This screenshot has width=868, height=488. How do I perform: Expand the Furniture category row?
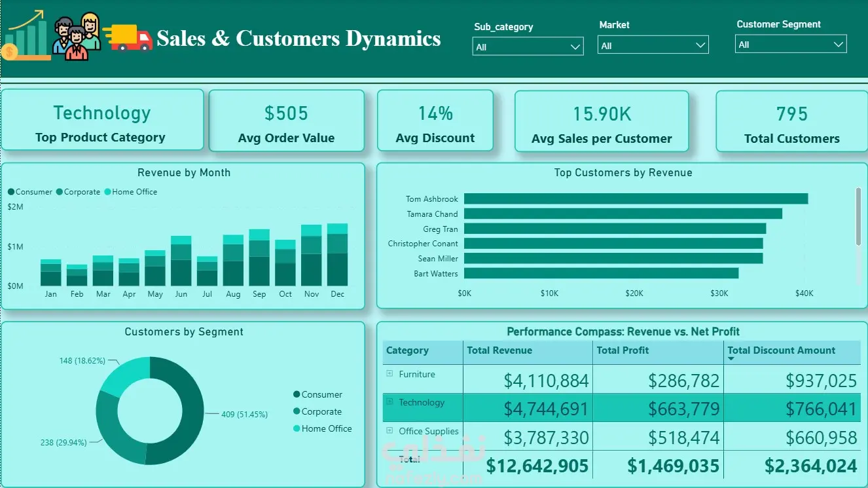389,374
